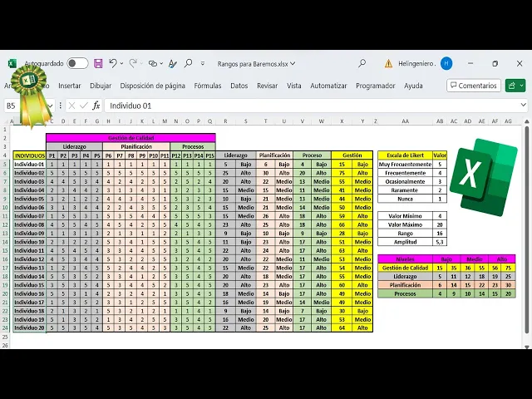Click the yellow warning triangle icon
The image size is (532, 399).
388,63
